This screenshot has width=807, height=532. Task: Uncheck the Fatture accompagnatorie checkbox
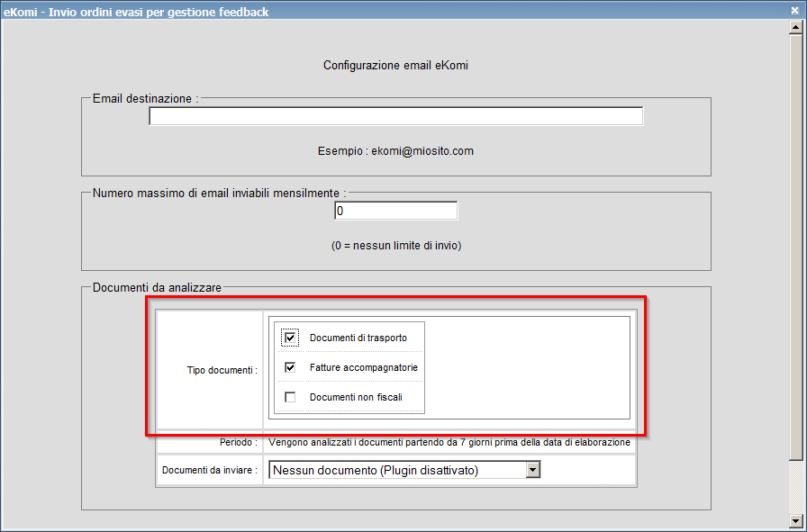click(x=290, y=367)
